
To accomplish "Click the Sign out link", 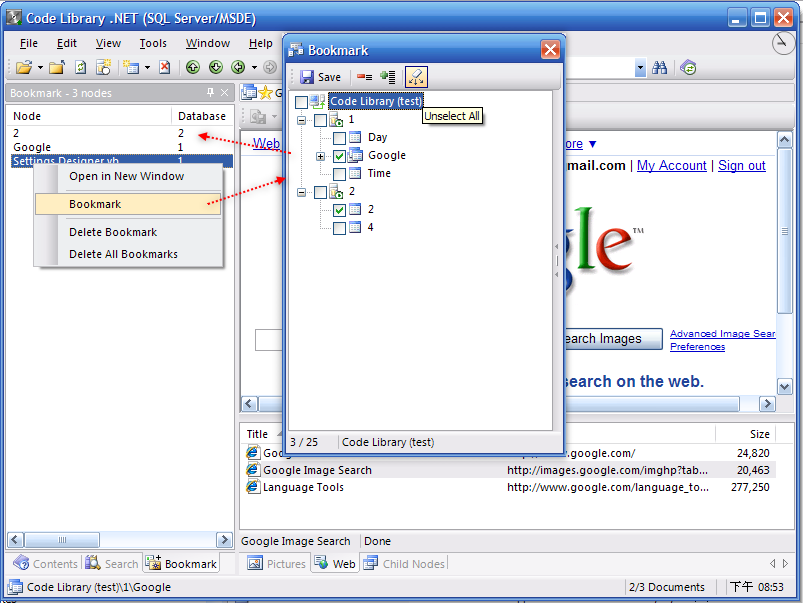I will (x=742, y=165).
